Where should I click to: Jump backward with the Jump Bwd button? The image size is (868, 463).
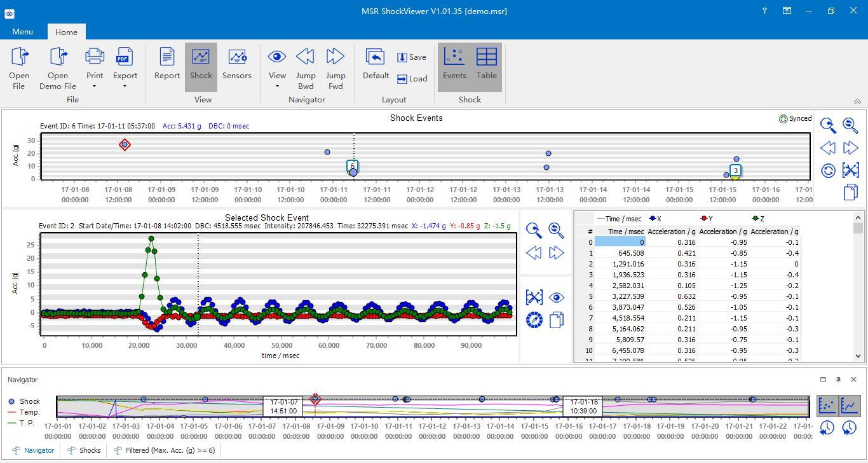coord(306,68)
